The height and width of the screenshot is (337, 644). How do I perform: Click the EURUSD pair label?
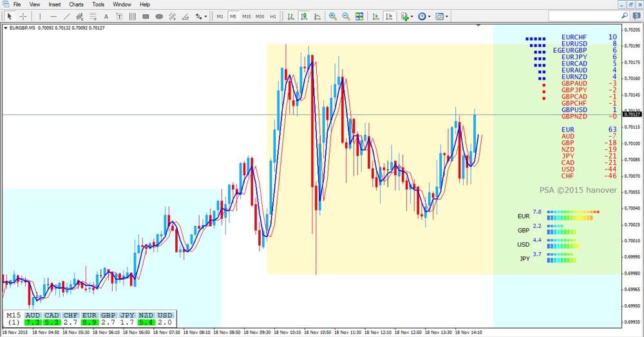[x=574, y=44]
